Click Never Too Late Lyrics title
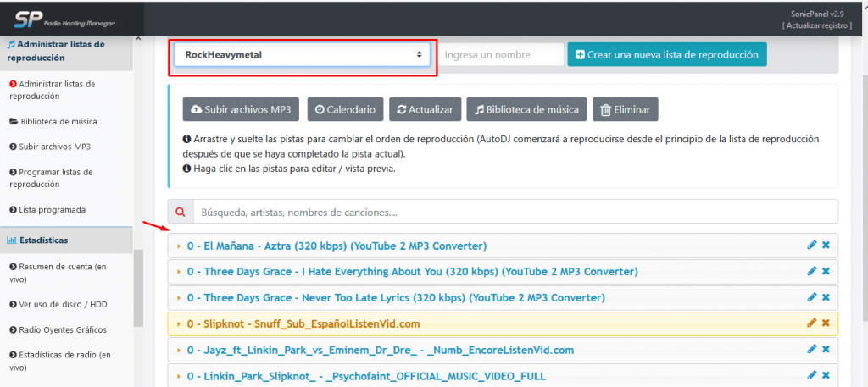 (x=396, y=298)
